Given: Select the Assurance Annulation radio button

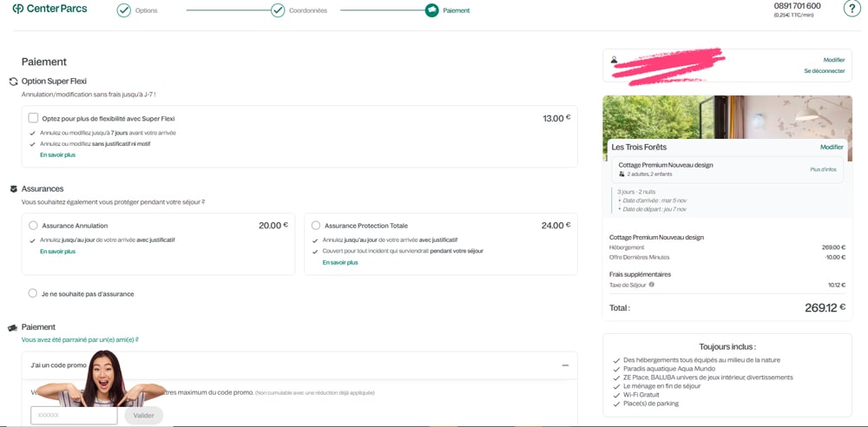Looking at the screenshot, I should pyautogui.click(x=33, y=226).
